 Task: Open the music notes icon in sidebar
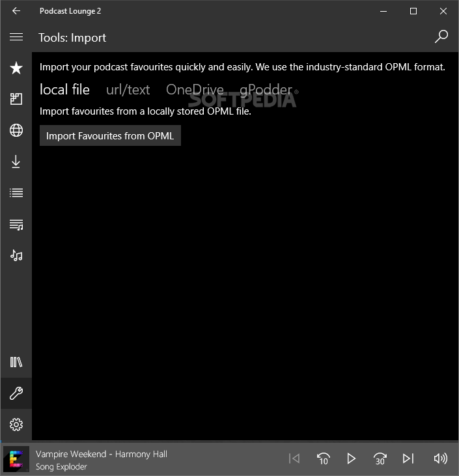(x=16, y=256)
